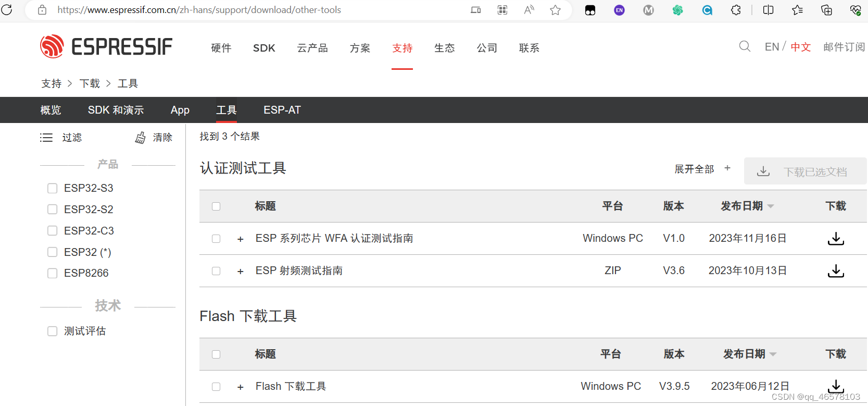The height and width of the screenshot is (406, 868).
Task: Check the 测试评估 technology filter
Action: pos(52,331)
